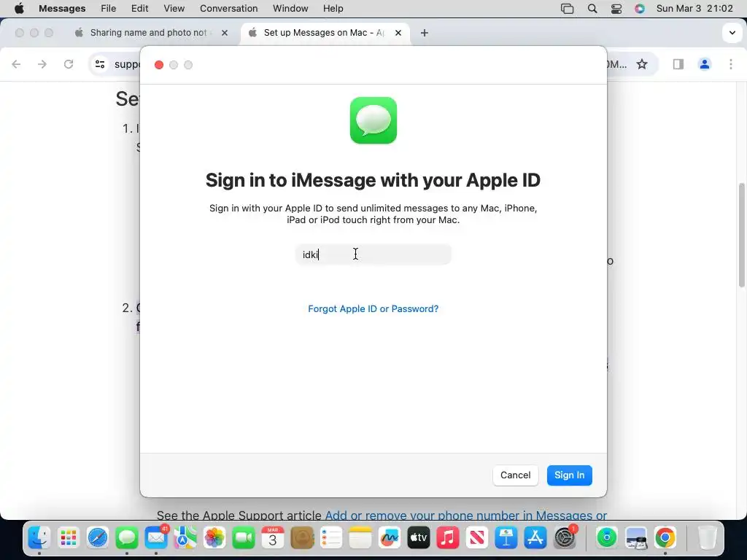The width and height of the screenshot is (747, 560).
Task: Open Finder from the Dock
Action: (x=39, y=537)
